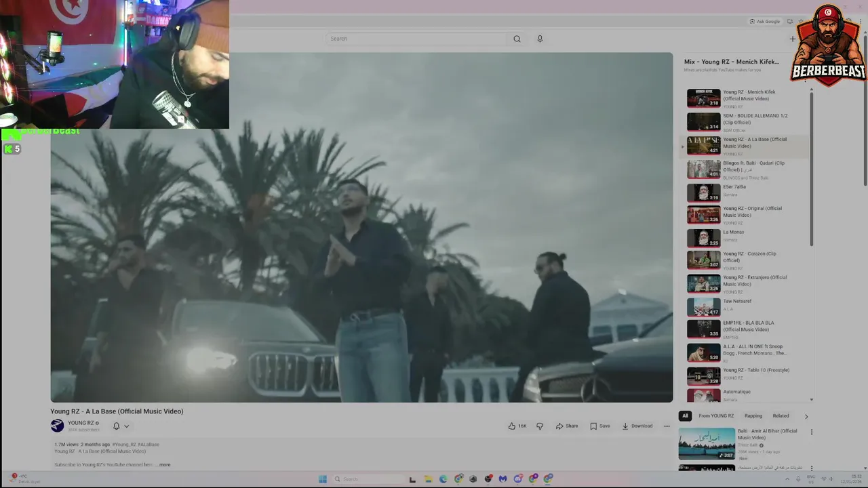This screenshot has width=868, height=488.
Task: Open taskbar clock and date
Action: [850, 479]
